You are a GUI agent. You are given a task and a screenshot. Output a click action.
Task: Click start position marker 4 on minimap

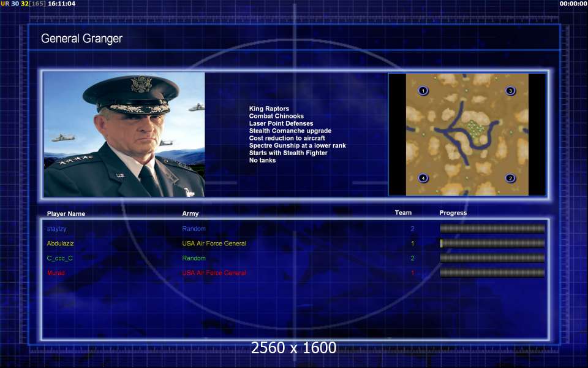coord(423,178)
